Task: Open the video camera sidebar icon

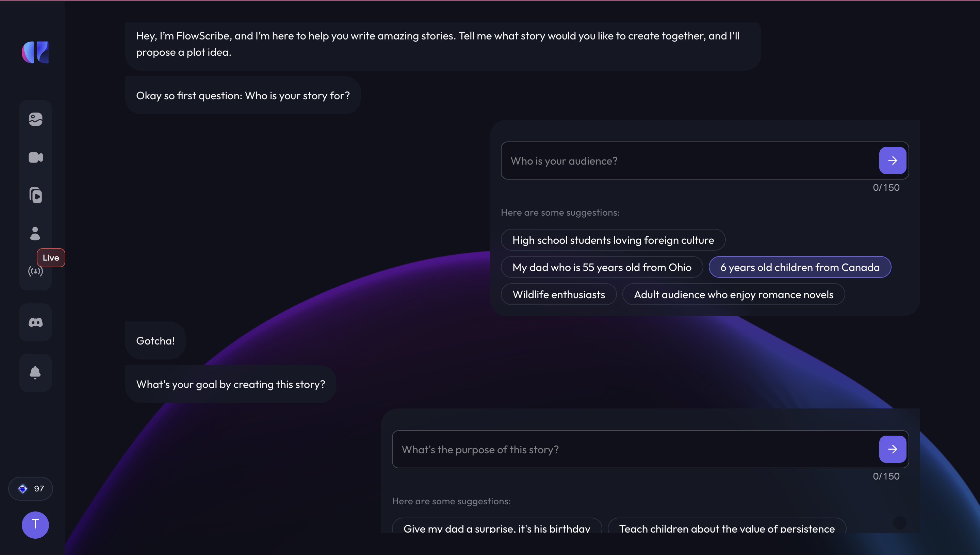Action: pos(35,157)
